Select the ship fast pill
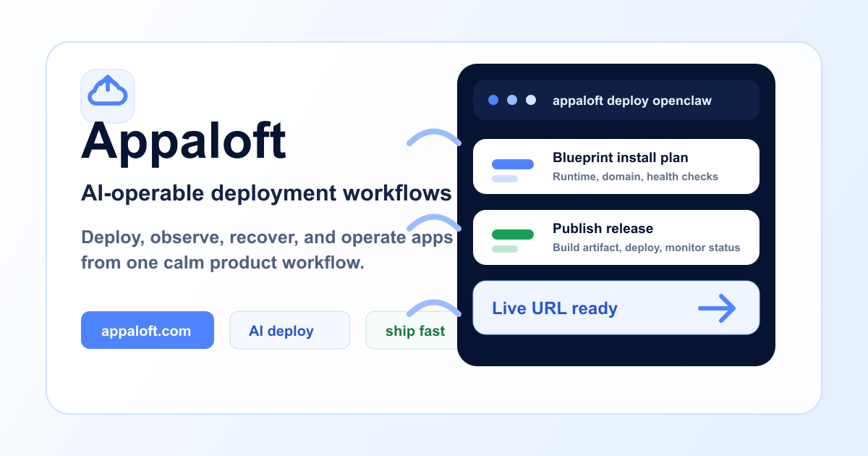 [x=412, y=330]
